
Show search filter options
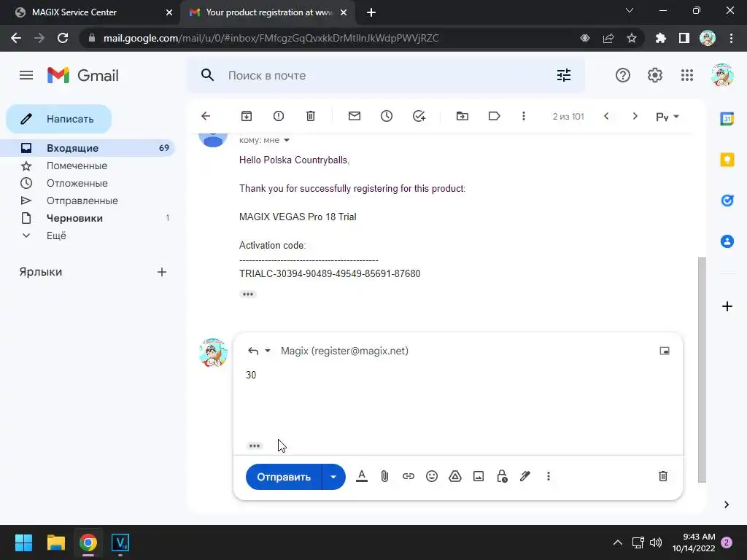click(x=564, y=75)
